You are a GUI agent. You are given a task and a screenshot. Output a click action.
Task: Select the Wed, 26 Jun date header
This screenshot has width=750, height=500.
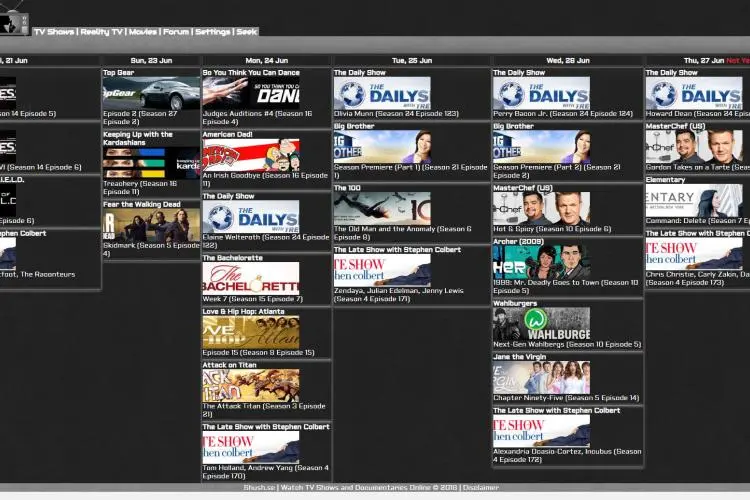(x=568, y=60)
